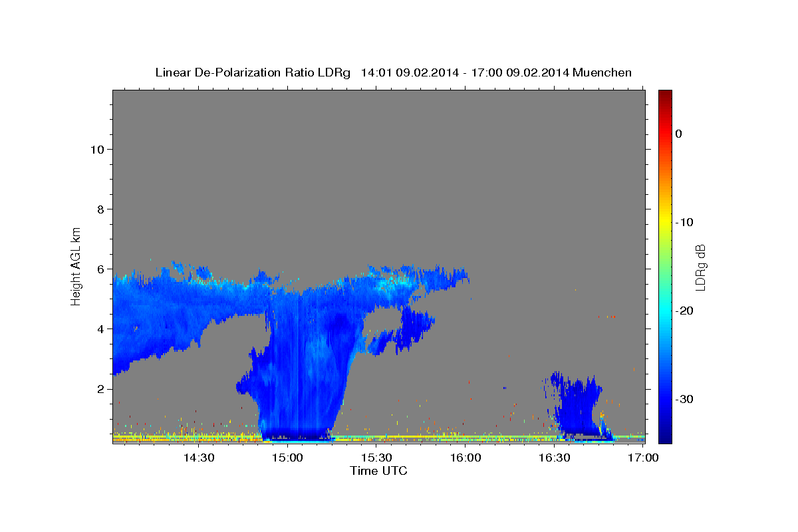Click the colorbar value 0

[678, 134]
